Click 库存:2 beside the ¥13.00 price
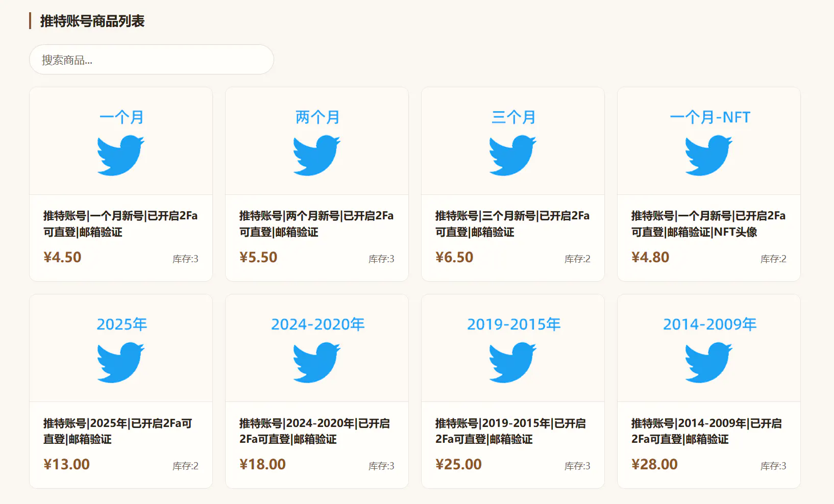 click(185, 466)
